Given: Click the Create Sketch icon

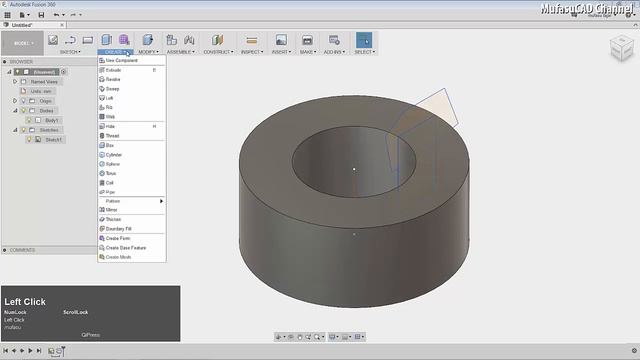Looking at the screenshot, I should (x=53, y=40).
